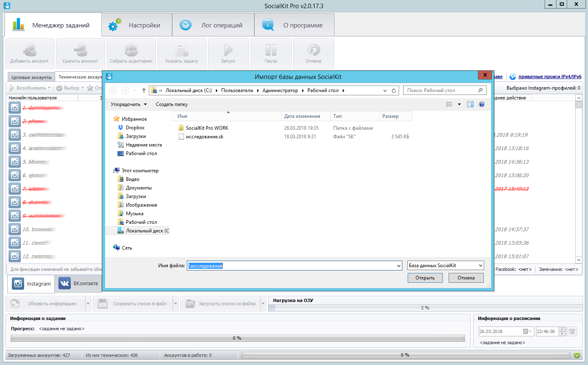Click the Отмена dialog button
Image resolution: width=588 pixels, height=365 pixels.
tap(466, 278)
